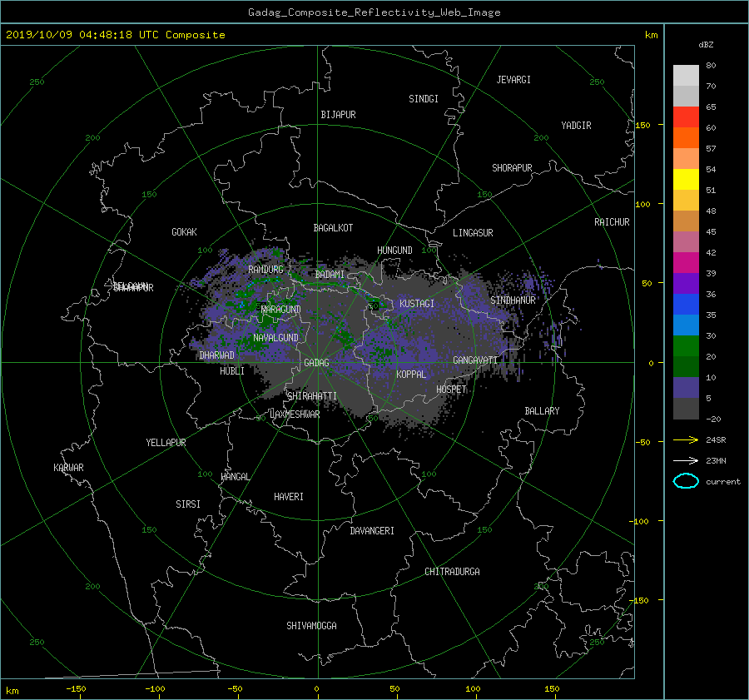Screen dimensions: 749x700
Task: Click the RAICHUR city label
Action: coord(612,222)
